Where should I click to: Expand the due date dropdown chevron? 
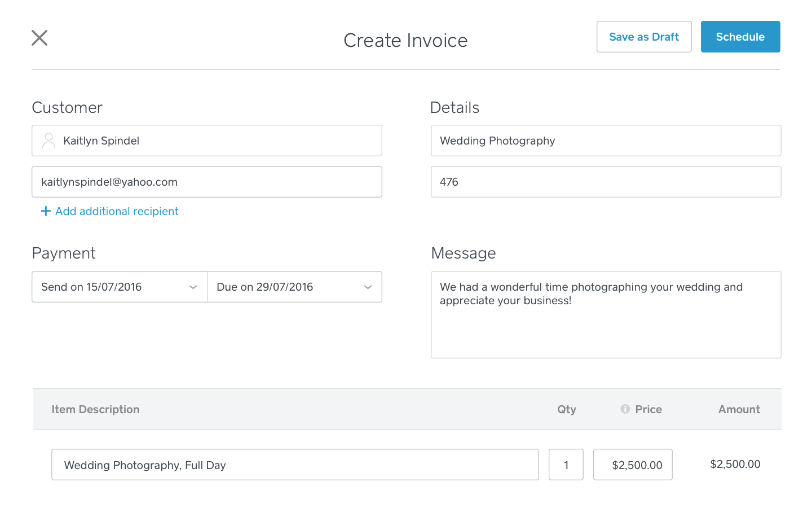pyautogui.click(x=368, y=287)
